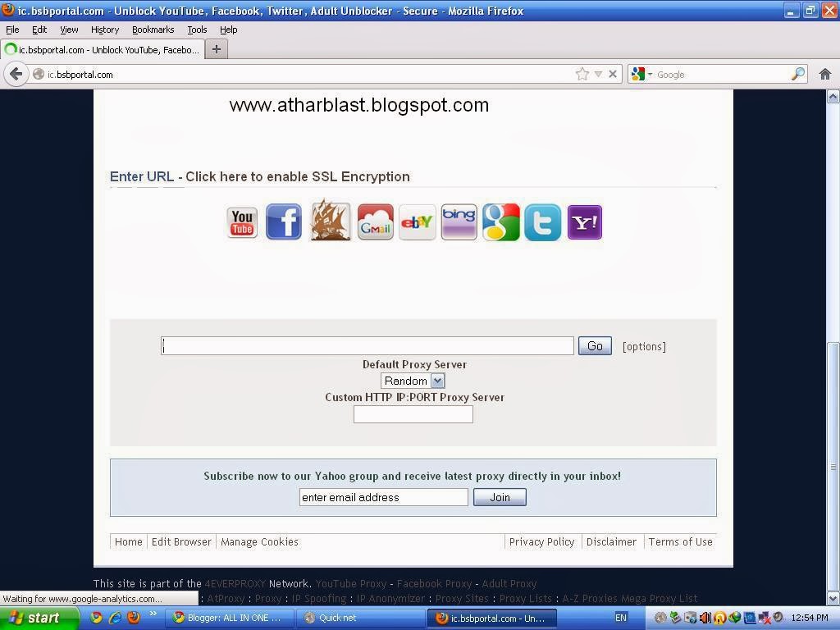Open the search engine selector dropdown
Viewport: 840px width, 630px height.
tap(641, 74)
